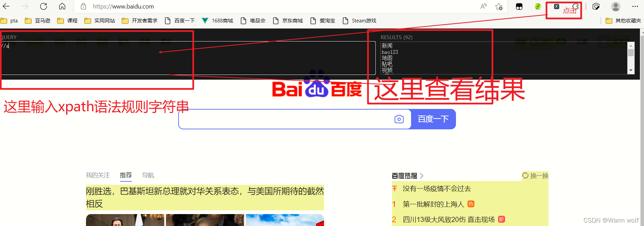The width and height of the screenshot is (644, 226).
Task: Select 贴吧 in the RESULTS list
Action: tap(387, 64)
